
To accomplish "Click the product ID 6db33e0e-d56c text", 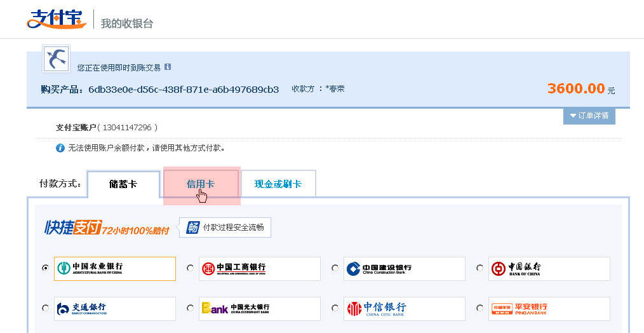I will (184, 89).
